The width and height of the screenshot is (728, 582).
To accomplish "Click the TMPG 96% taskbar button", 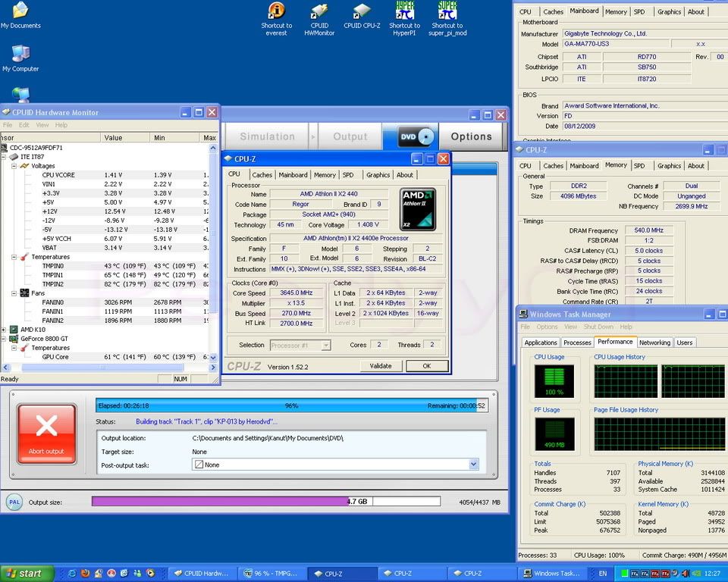I will [271, 573].
